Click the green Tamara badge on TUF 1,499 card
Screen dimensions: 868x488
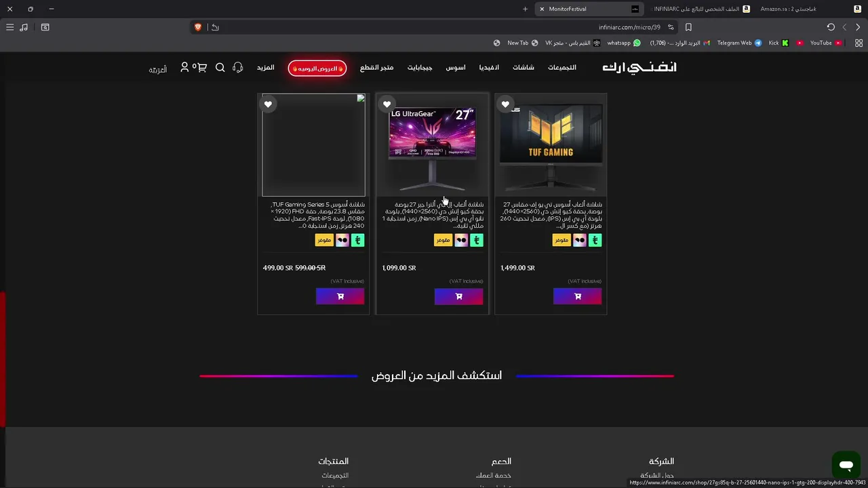[x=595, y=240]
